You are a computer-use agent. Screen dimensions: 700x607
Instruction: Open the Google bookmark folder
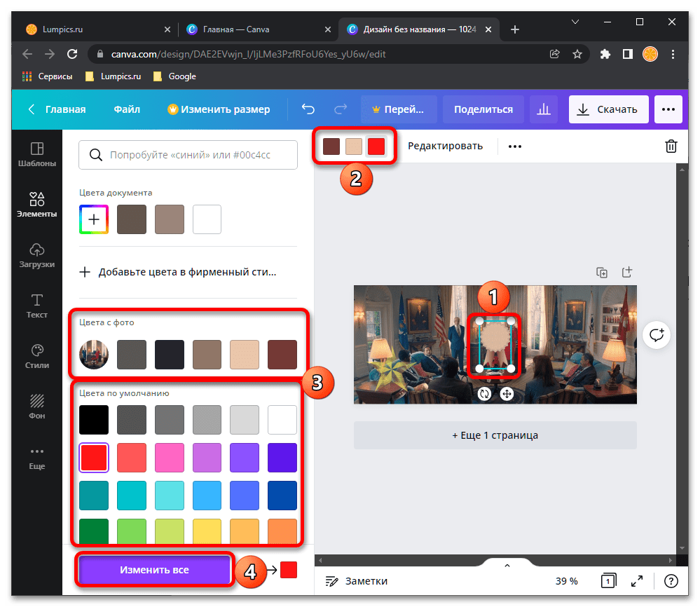point(174,76)
